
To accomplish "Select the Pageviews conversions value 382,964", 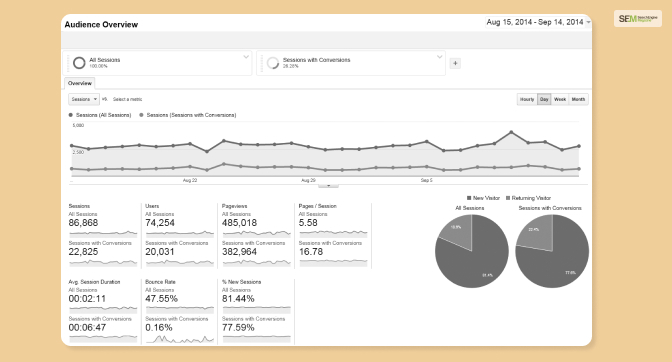I will 239,251.
